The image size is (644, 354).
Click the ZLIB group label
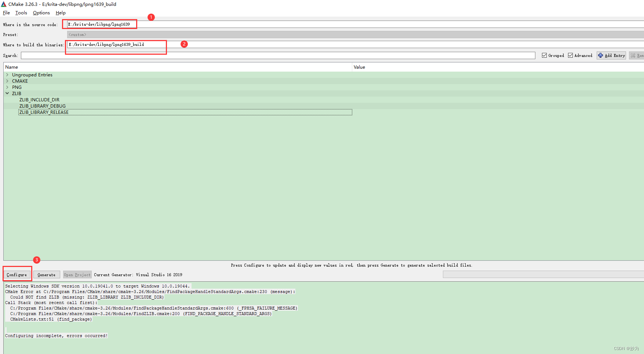17,93
